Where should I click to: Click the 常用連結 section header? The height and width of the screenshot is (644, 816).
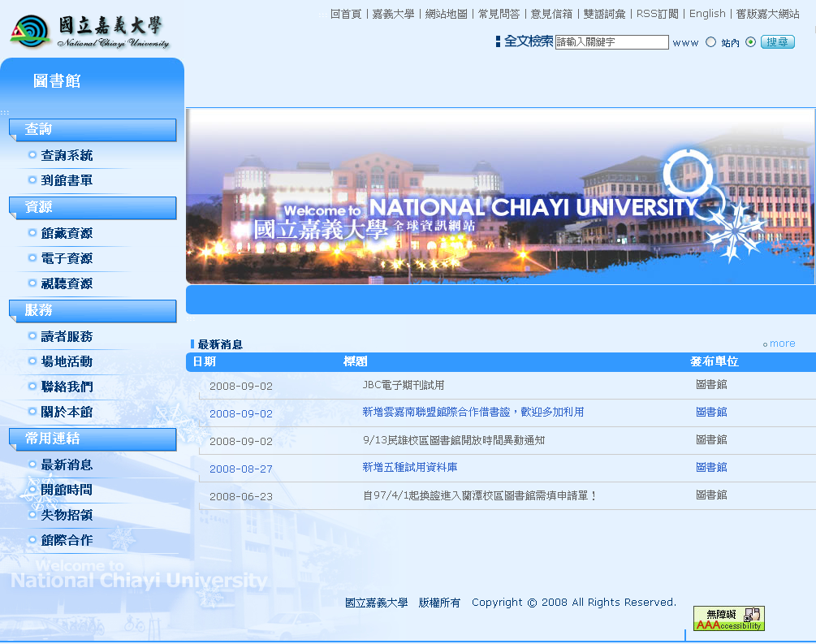pos(93,439)
